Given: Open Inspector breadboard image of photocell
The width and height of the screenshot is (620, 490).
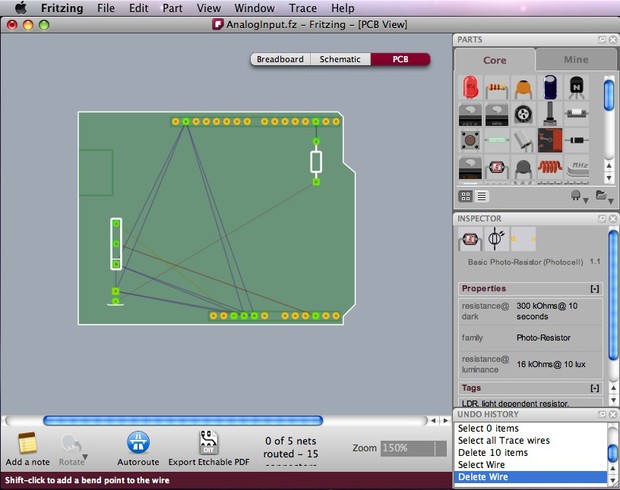Looking at the screenshot, I should click(470, 238).
